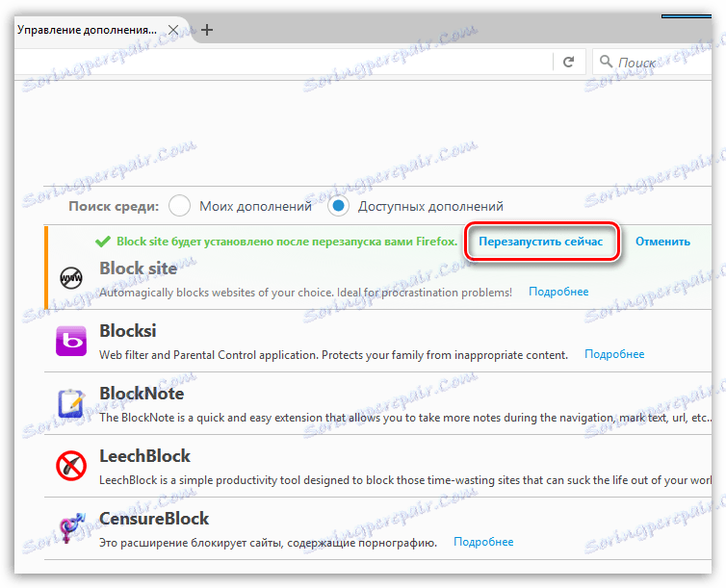Click the Block site add-on icon
The height and width of the screenshot is (588, 726).
click(x=71, y=278)
